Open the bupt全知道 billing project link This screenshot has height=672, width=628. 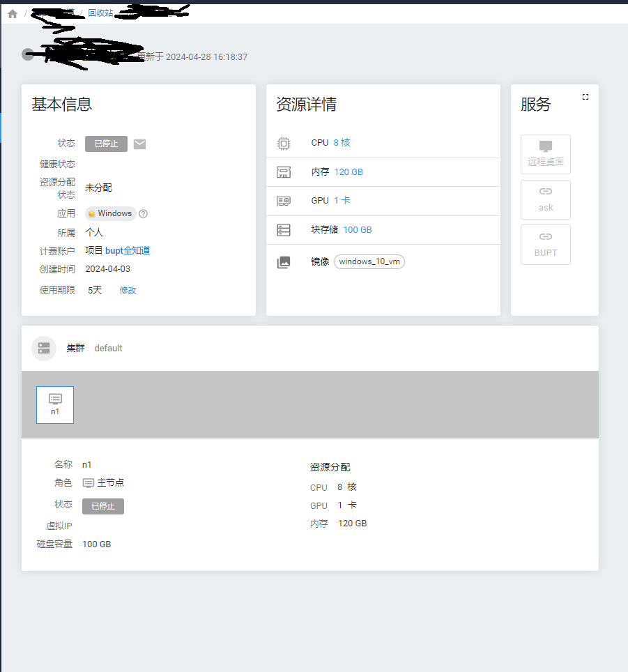128,251
